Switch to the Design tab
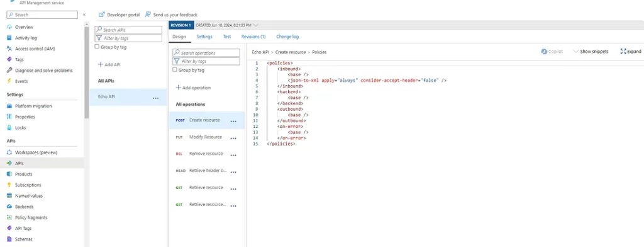The height and width of the screenshot is (247, 644). [179, 37]
